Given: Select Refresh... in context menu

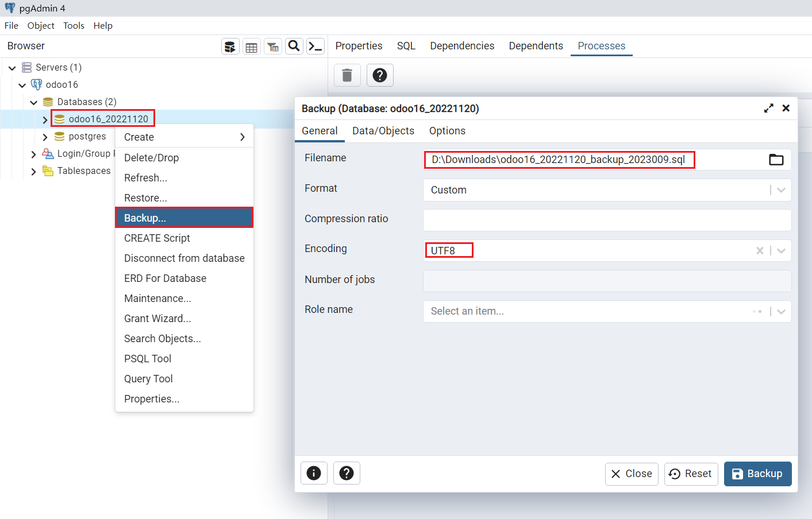Looking at the screenshot, I should coord(184,178).
